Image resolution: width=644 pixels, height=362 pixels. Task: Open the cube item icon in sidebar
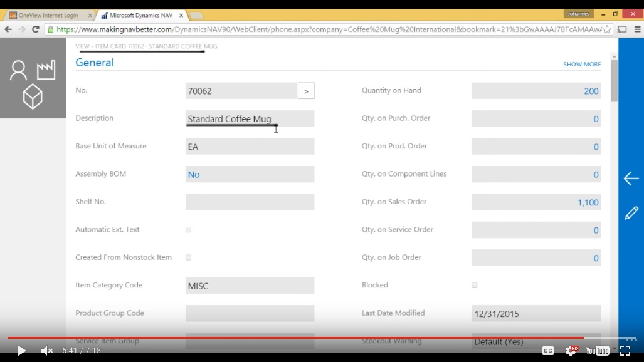pos(33,96)
